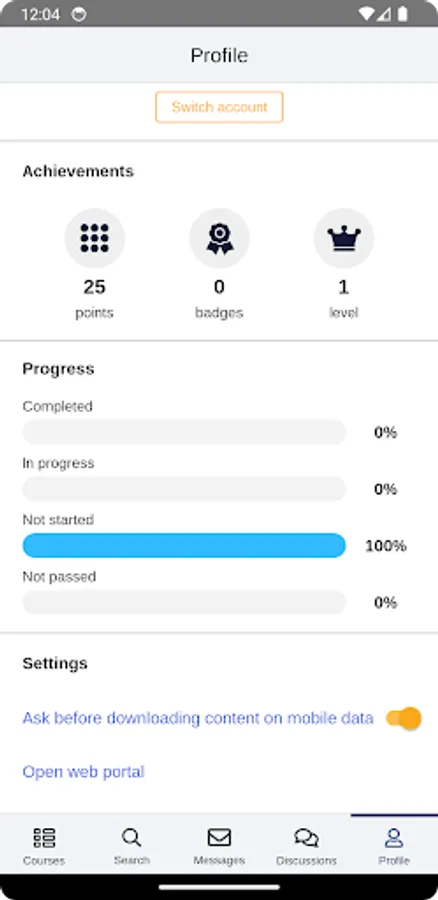This screenshot has width=438, height=900.
Task: Click the In progress bar
Action: [x=184, y=489]
